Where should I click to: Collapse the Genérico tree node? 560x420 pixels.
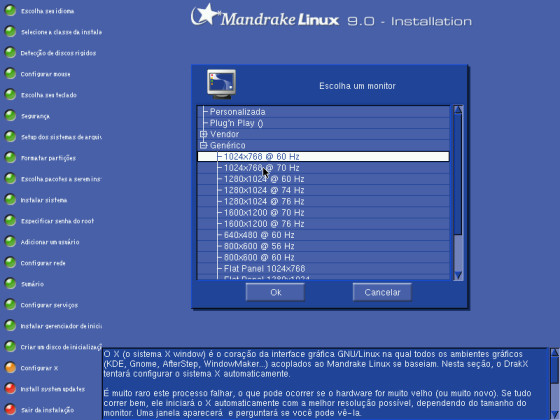click(204, 145)
